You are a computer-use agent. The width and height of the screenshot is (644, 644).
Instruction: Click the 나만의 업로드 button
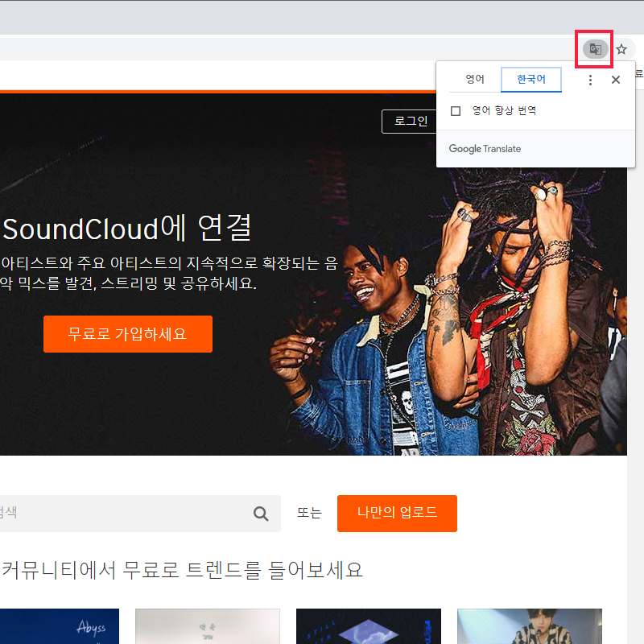(397, 513)
